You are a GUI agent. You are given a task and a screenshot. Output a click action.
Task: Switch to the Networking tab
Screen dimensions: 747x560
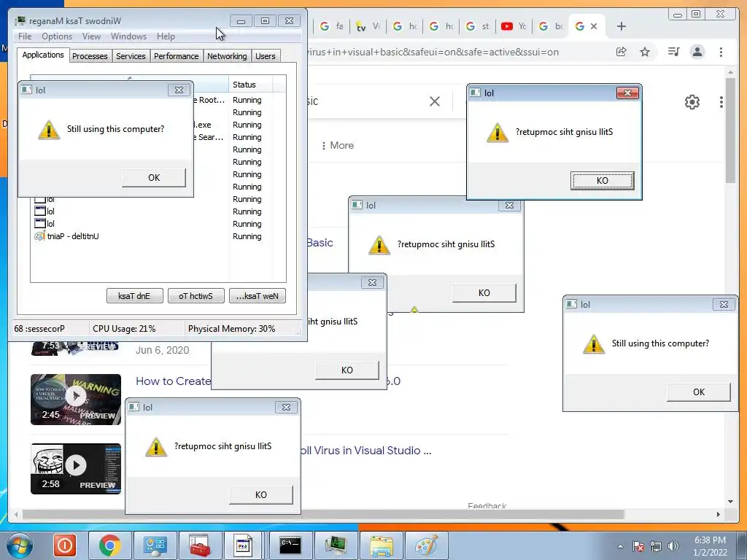(227, 56)
